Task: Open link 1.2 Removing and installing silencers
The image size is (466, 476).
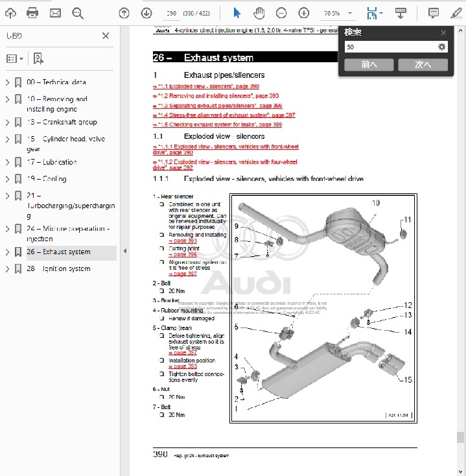Action: (216, 96)
